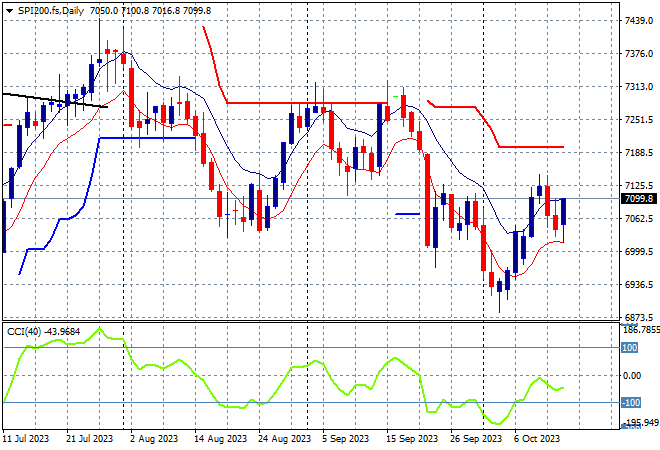660x450 pixels.
Task: Click the 7125.5 price axis label
Action: point(639,186)
